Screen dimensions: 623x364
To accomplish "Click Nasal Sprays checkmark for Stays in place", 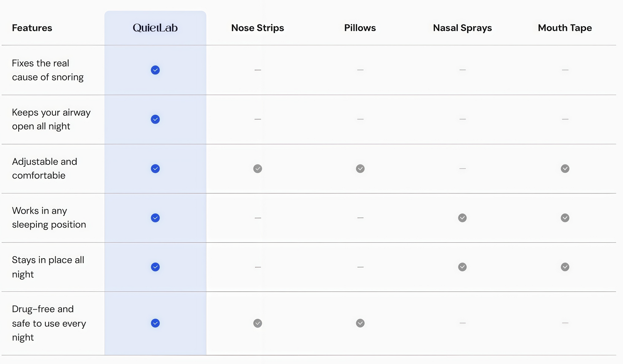I will point(462,267).
